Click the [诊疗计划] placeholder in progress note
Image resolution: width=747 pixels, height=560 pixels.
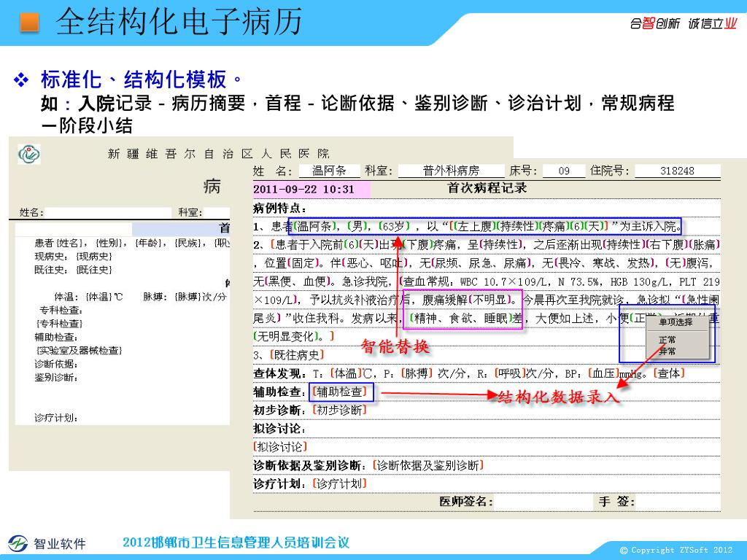point(340,484)
